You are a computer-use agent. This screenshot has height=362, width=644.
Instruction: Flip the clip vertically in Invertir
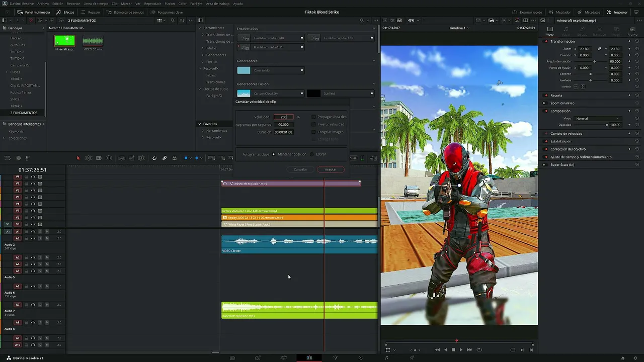click(583, 86)
